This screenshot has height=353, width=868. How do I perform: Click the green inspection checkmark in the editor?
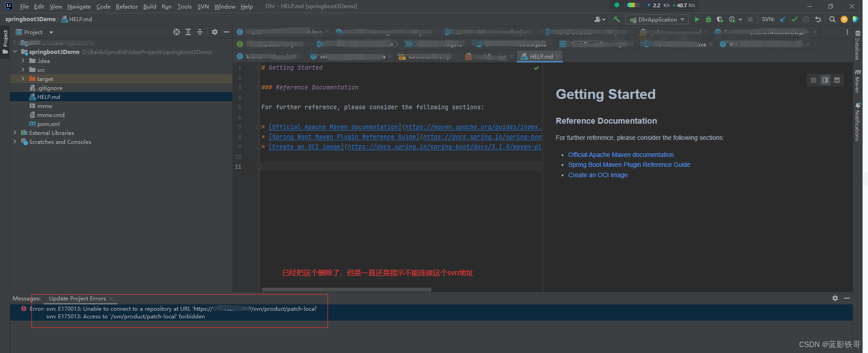click(536, 68)
